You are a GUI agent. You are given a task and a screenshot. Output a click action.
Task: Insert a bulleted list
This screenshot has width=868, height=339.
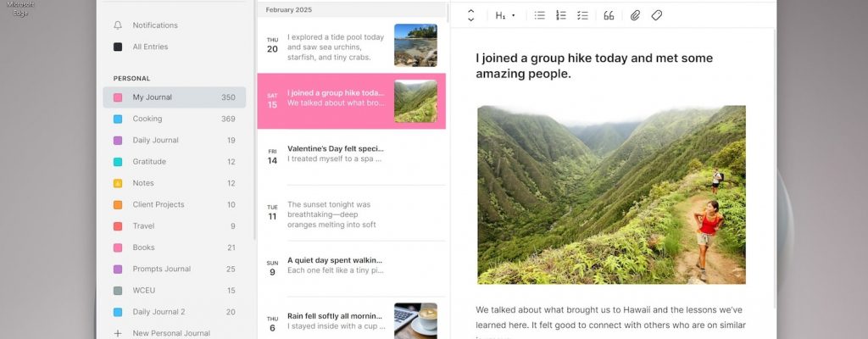pyautogui.click(x=540, y=15)
